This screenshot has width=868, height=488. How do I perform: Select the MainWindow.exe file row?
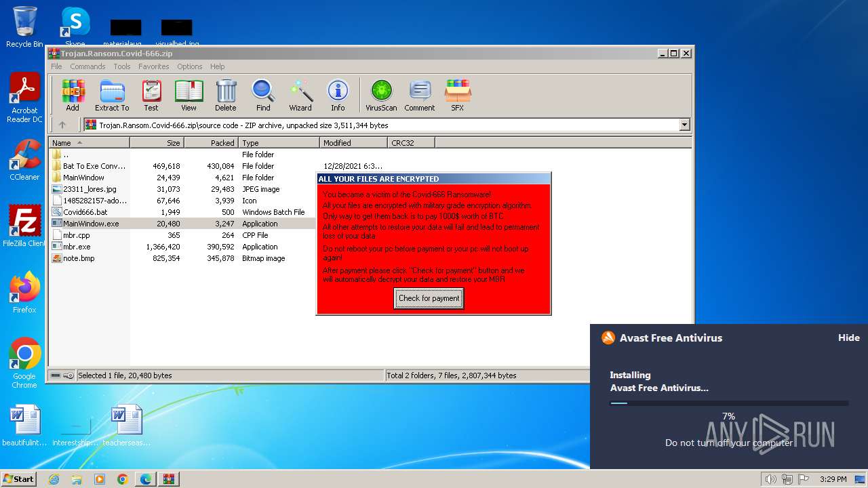tap(182, 224)
